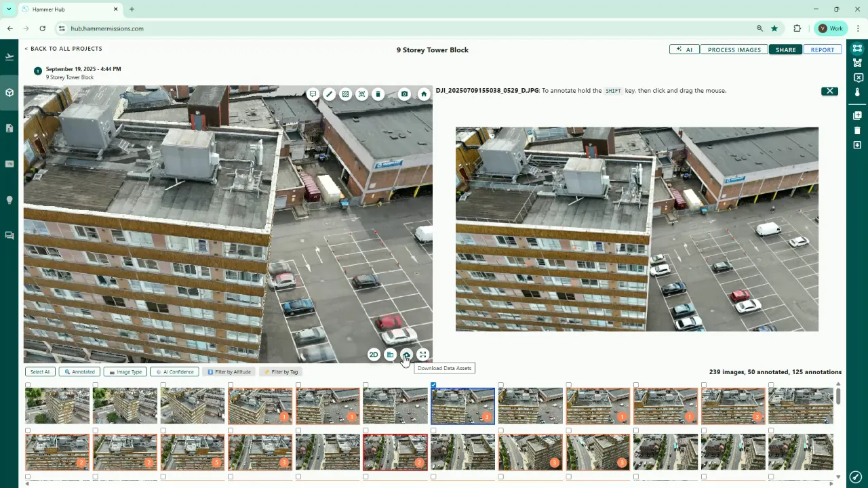Select the measure ruler tool

329,94
